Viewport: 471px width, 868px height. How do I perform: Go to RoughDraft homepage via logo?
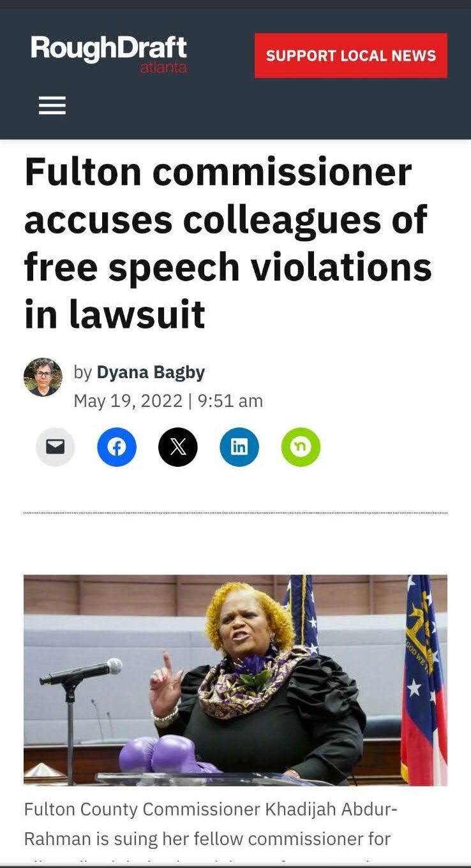[109, 55]
